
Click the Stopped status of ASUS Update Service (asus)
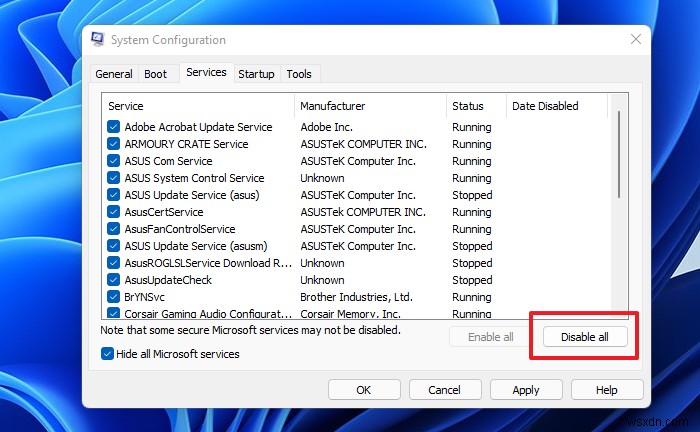tap(472, 195)
